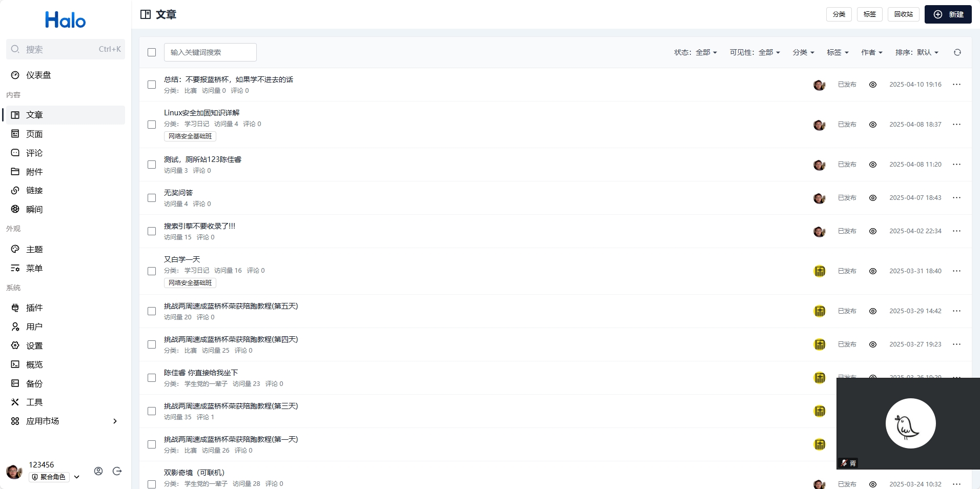Open 仪表盘 in the sidebar
This screenshot has height=489, width=980.
(38, 75)
